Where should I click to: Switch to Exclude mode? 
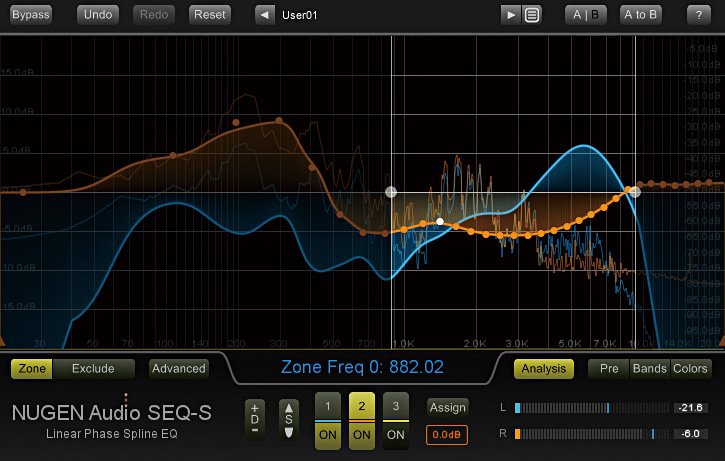93,369
